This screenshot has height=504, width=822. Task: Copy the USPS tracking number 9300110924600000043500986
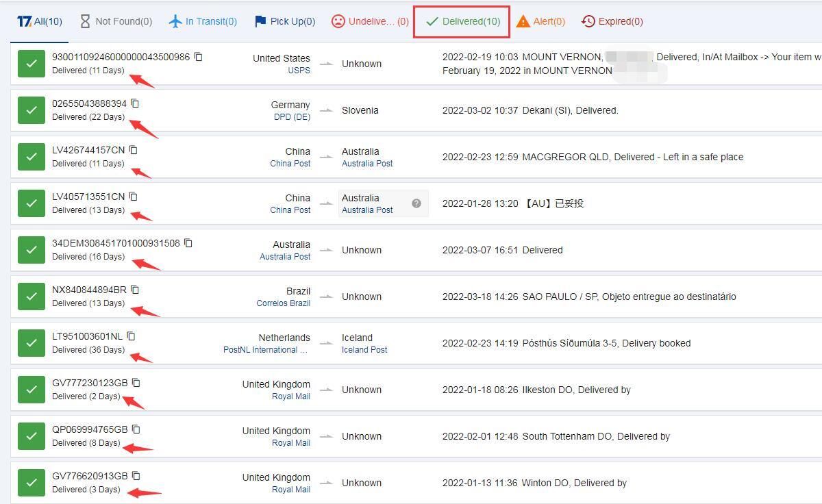(198, 57)
